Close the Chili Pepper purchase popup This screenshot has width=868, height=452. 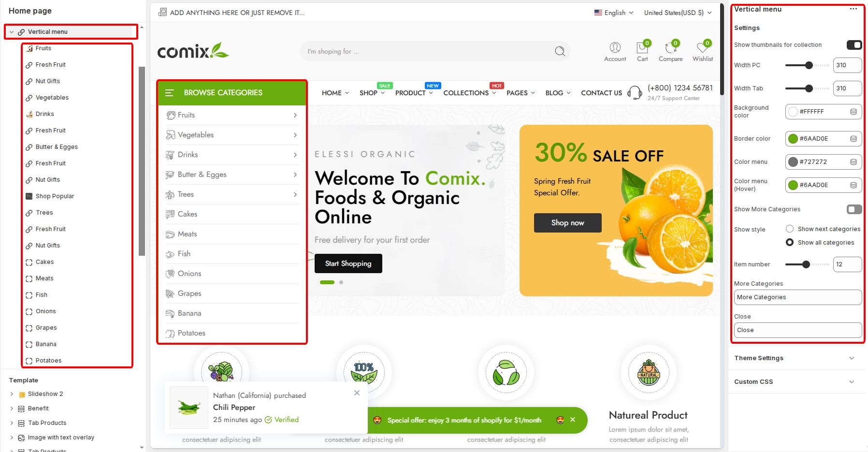point(357,393)
